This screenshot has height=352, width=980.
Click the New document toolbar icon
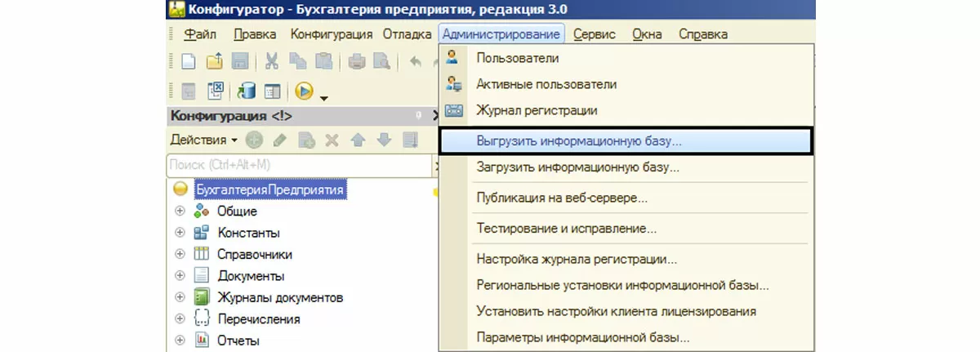(x=189, y=61)
